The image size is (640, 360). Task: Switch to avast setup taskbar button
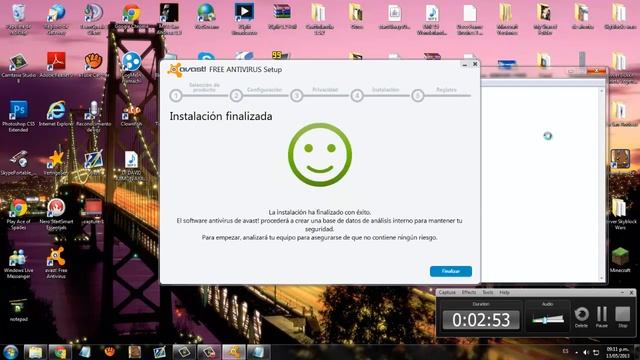233,352
